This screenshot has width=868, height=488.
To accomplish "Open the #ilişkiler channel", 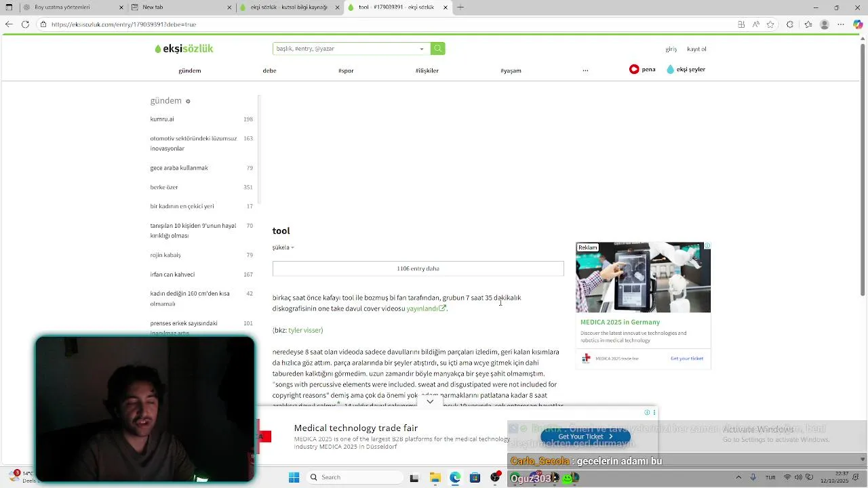I will pos(427,70).
